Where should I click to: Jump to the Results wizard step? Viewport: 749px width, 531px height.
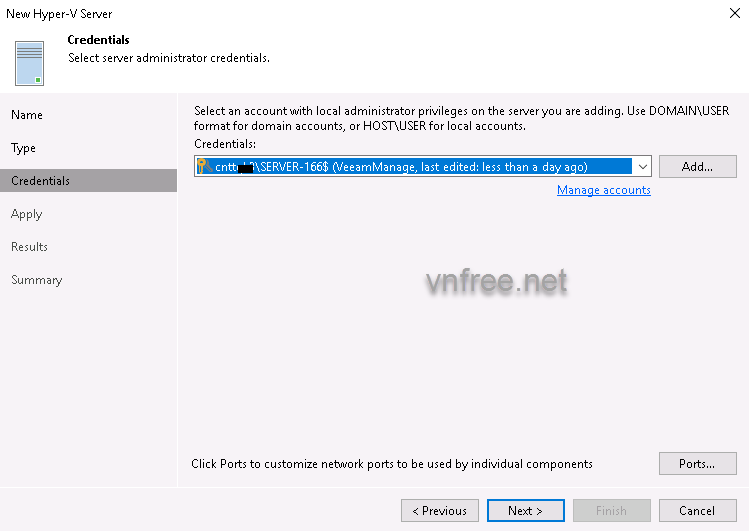pos(30,247)
